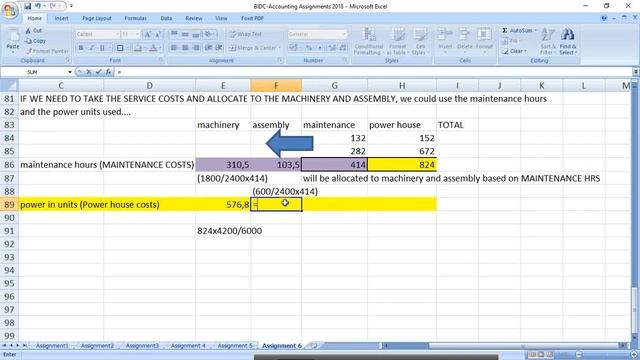The image size is (640, 360).
Task: Open the AutoSum dropdown arrow
Action: (x=536, y=31)
